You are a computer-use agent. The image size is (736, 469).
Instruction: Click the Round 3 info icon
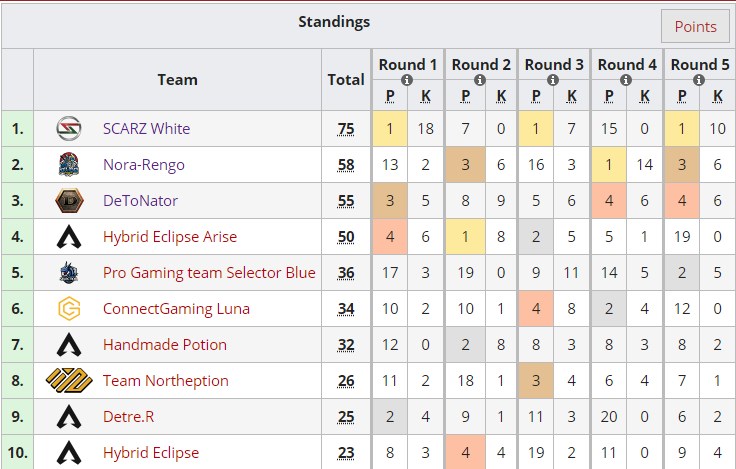point(553,80)
